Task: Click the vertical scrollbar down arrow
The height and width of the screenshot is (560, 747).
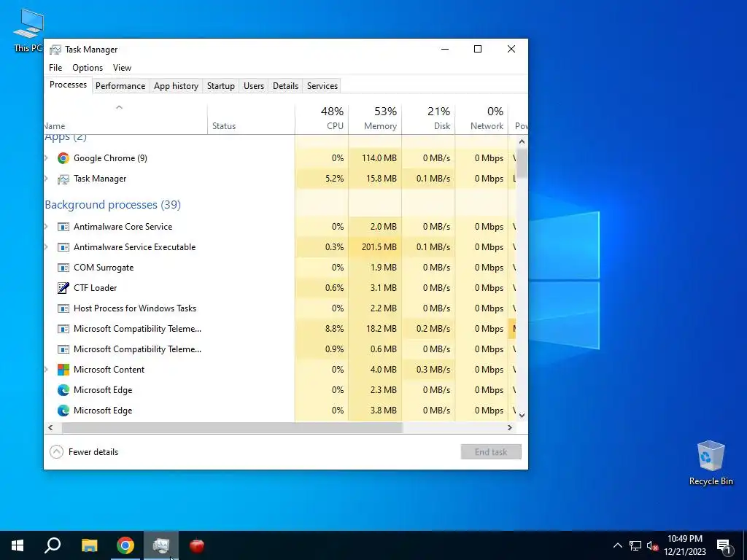Action: click(x=522, y=415)
